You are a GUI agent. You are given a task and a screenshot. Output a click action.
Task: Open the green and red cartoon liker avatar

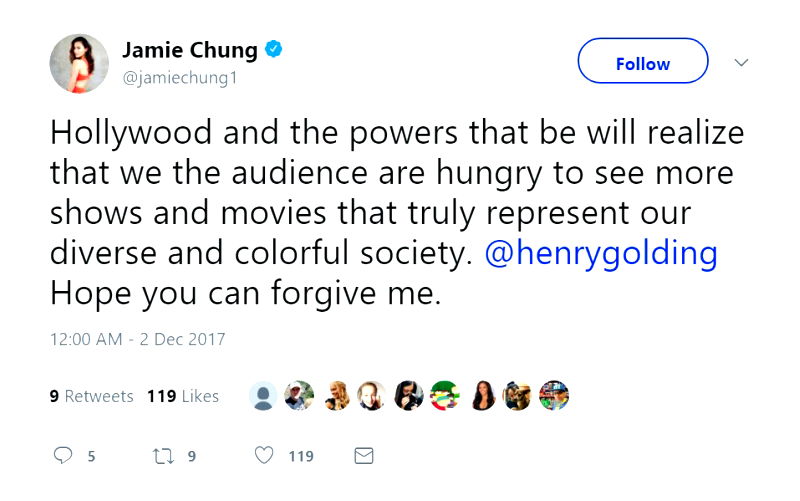pos(445,396)
